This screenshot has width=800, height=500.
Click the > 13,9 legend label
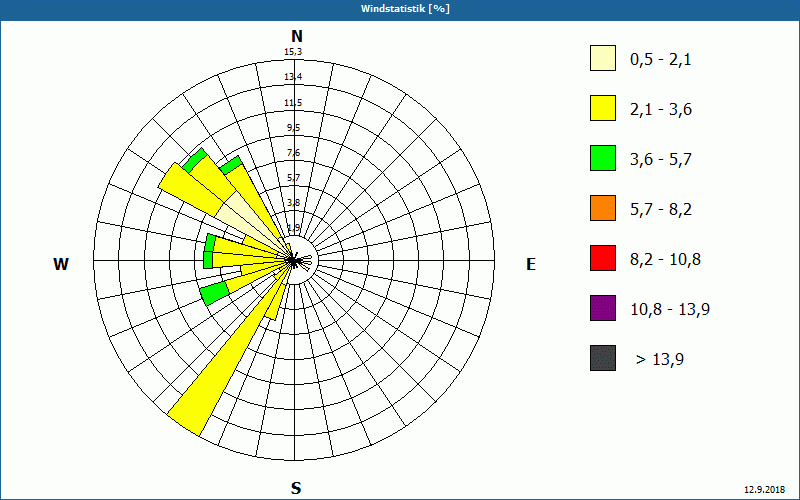coord(660,360)
